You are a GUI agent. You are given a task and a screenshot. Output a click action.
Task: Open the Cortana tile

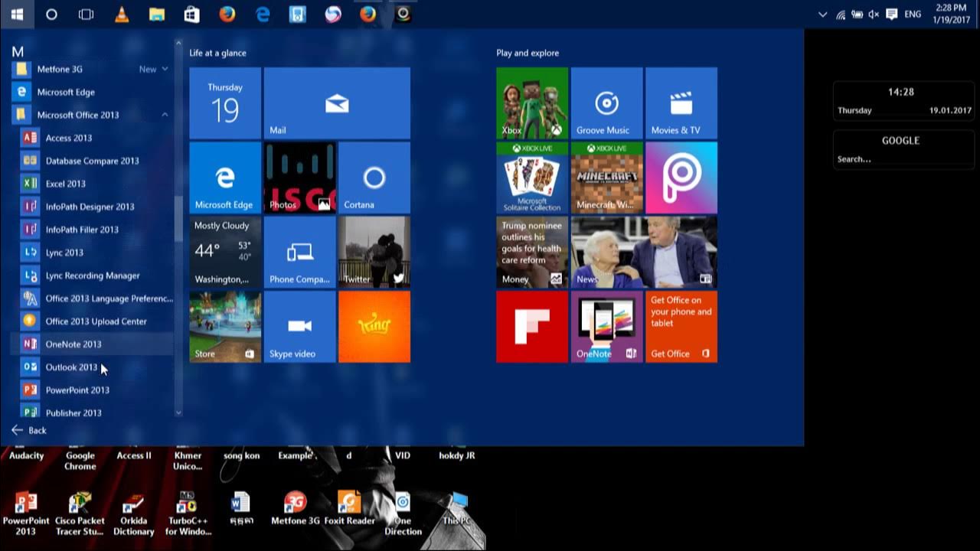coord(374,178)
